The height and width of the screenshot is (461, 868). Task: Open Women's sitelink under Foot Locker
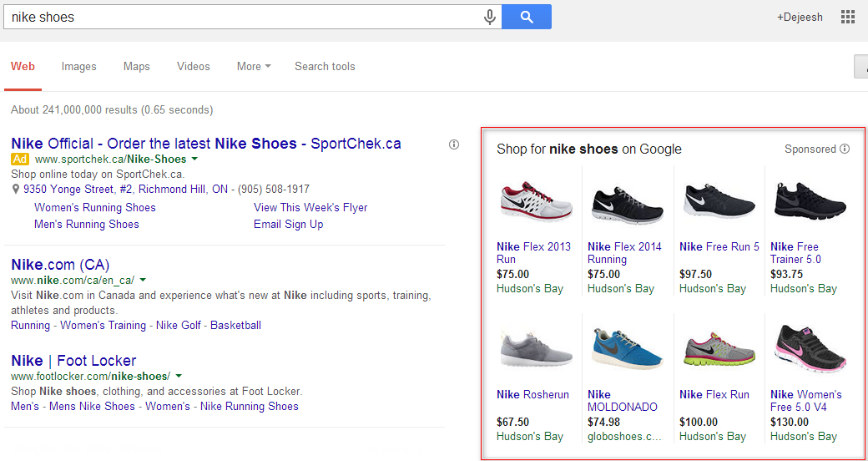click(x=168, y=406)
